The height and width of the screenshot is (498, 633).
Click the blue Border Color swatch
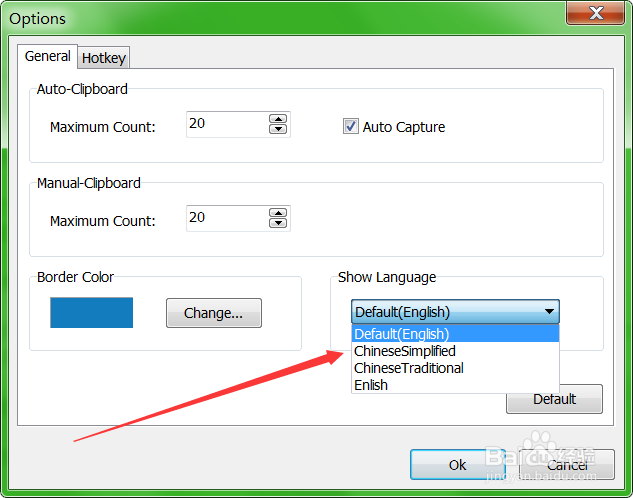point(92,313)
